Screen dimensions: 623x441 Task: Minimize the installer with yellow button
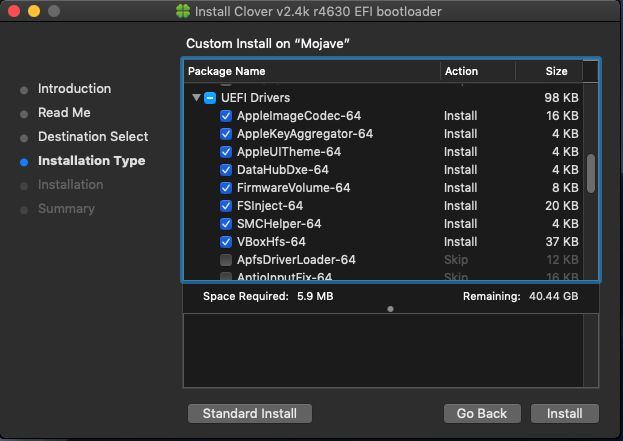[34, 11]
